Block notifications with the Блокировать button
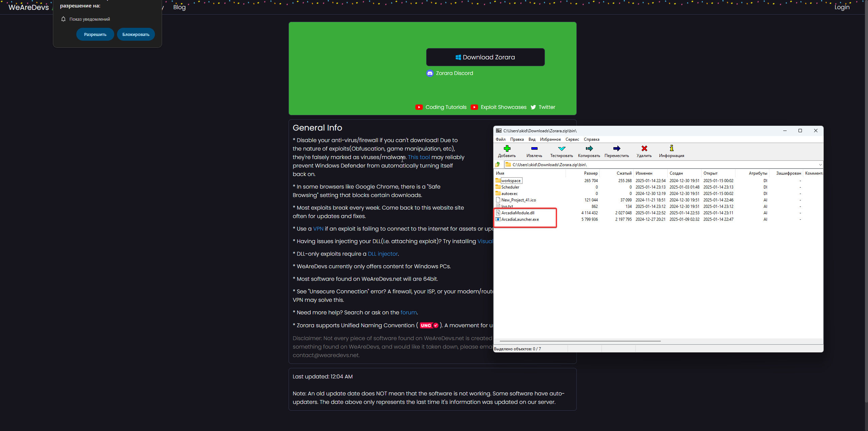868x431 pixels. tap(136, 35)
